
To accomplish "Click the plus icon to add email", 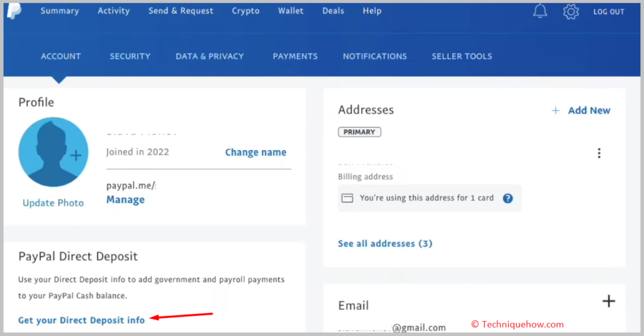I will coord(609,301).
